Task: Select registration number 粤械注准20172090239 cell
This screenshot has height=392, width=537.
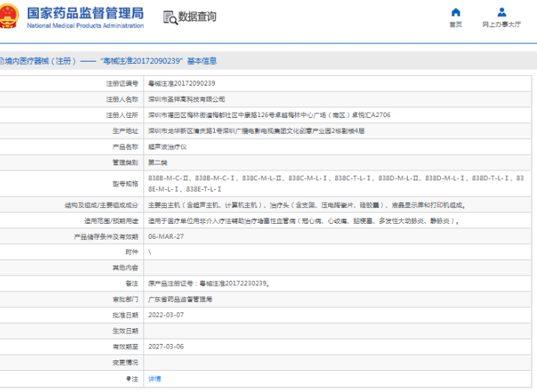Action: click(x=182, y=83)
